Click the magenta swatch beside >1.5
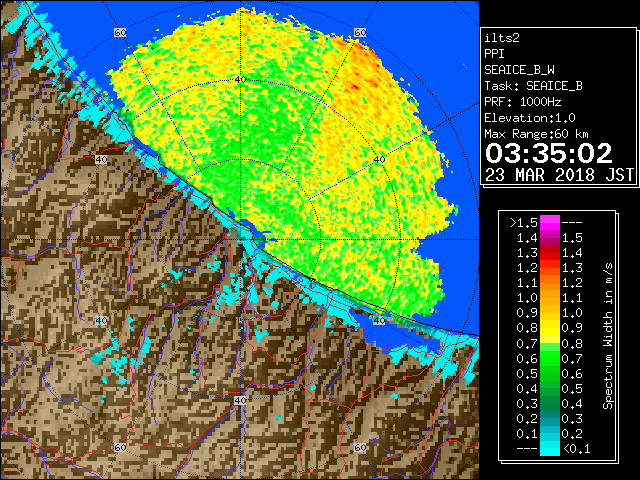The width and height of the screenshot is (640, 480). coord(549,223)
